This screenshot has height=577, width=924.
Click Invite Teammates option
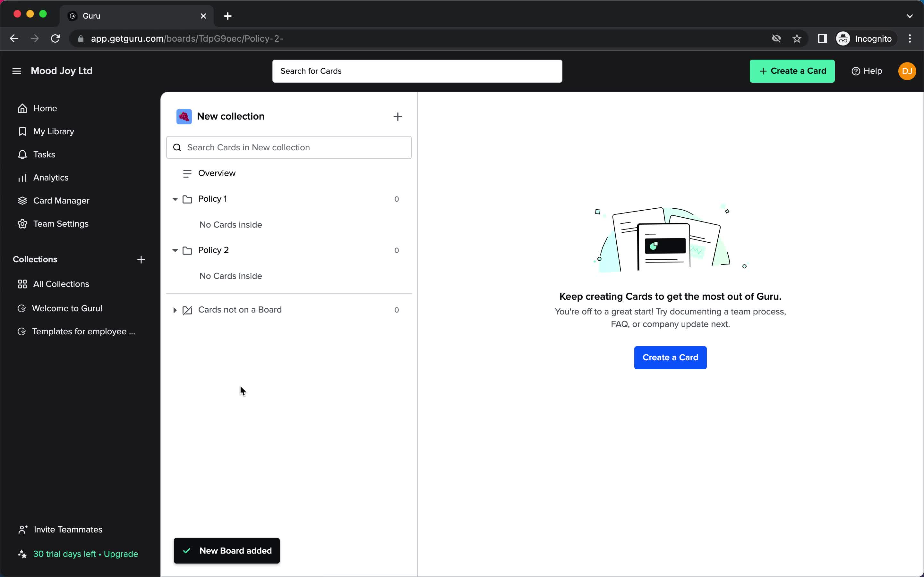tap(67, 529)
